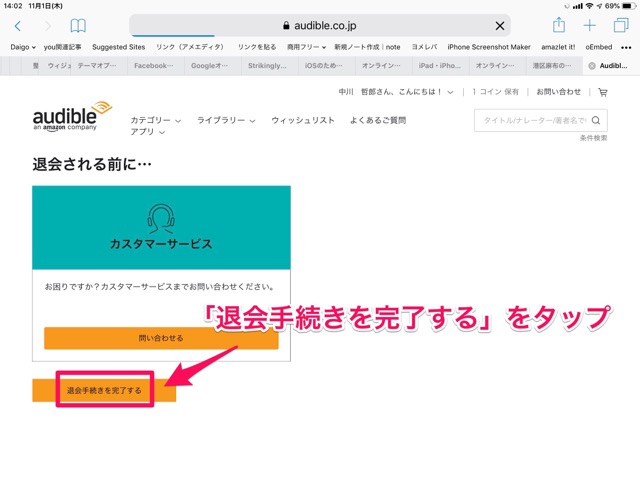This screenshot has height=480, width=640.
Task: Open the bookmarks book icon
Action: tap(78, 26)
